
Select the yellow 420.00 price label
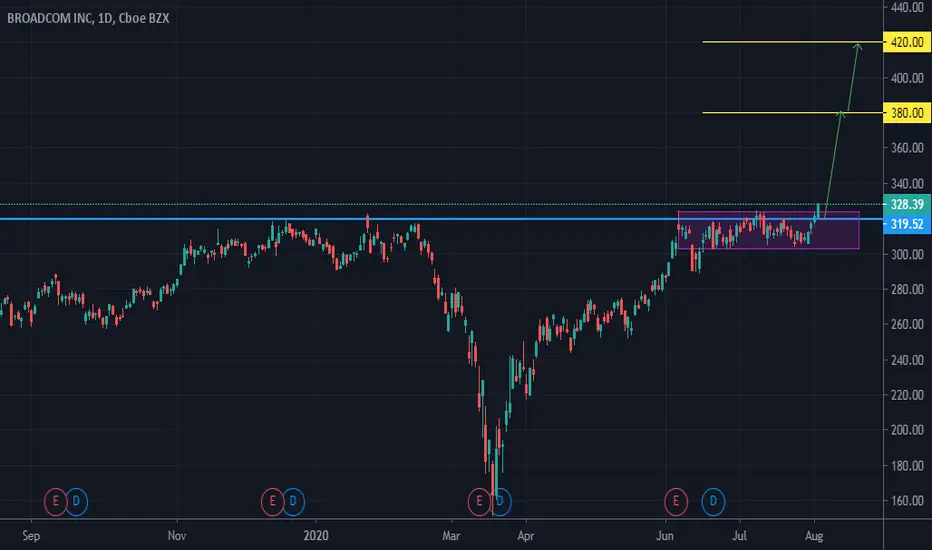(907, 42)
